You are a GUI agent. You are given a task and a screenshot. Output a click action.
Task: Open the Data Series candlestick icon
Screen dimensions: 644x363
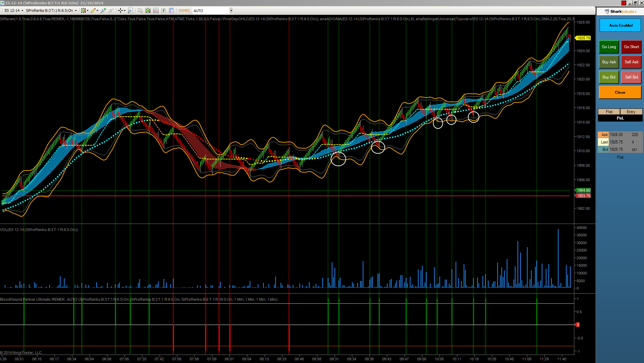pyautogui.click(x=148, y=10)
